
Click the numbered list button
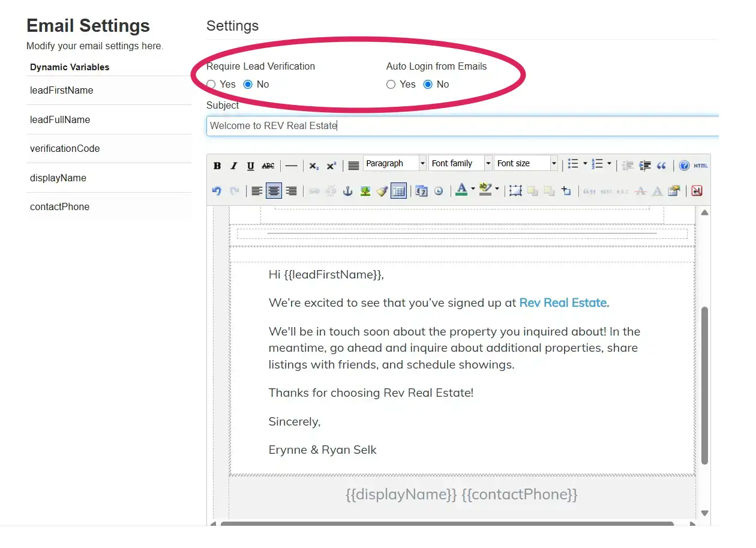(597, 164)
